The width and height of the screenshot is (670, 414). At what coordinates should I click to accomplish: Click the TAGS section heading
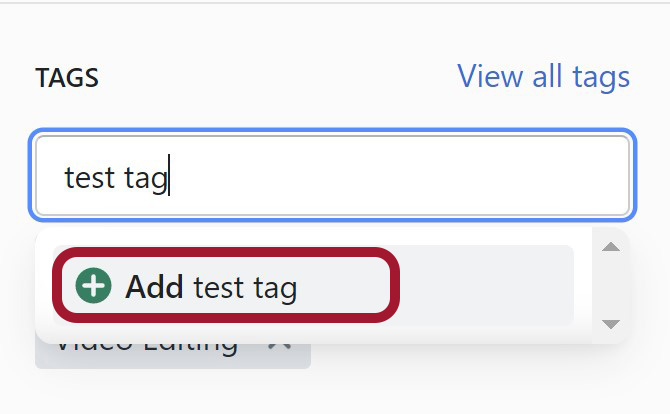tap(67, 78)
